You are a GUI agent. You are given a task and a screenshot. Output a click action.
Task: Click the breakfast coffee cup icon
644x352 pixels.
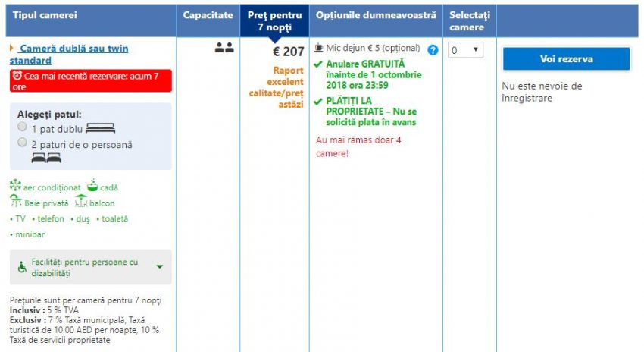(x=319, y=49)
